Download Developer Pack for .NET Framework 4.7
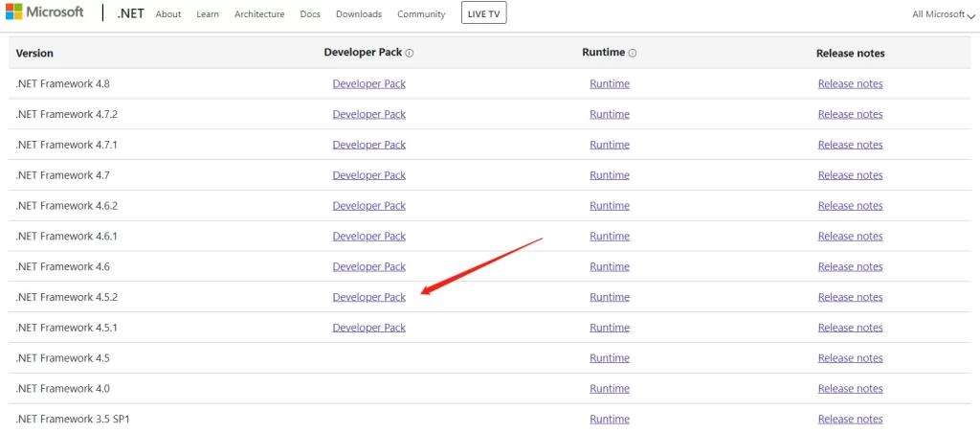 (368, 175)
